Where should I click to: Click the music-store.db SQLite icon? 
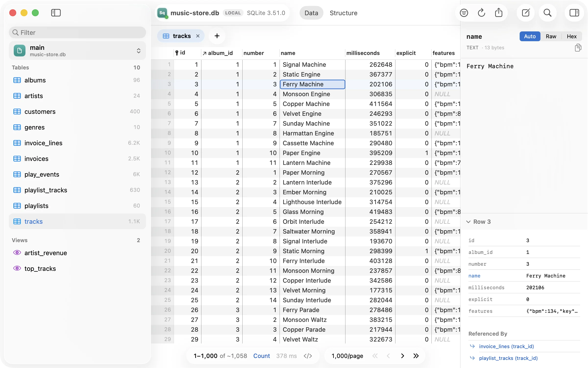click(x=162, y=13)
